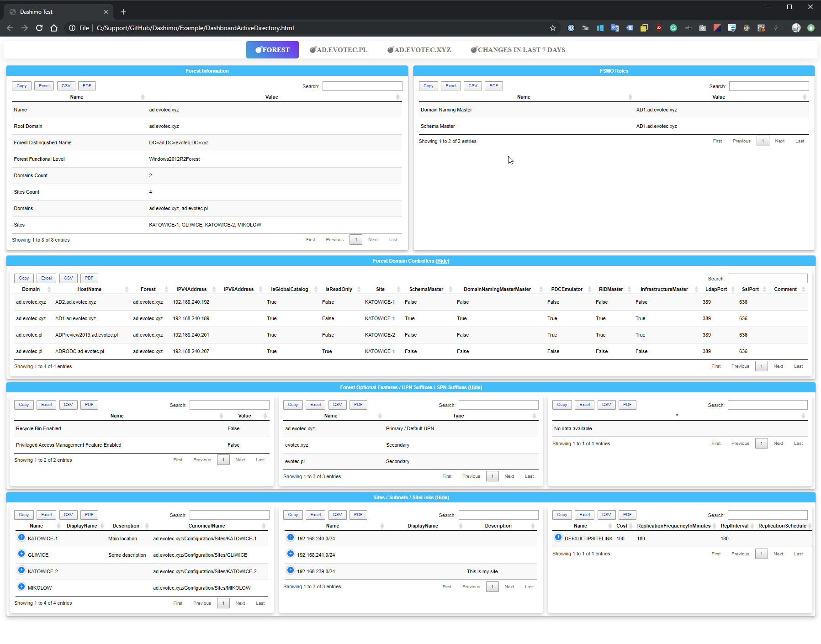821x644 pixels.
Task: Expand subnet 192.168.240.0/24 row details
Action: point(291,538)
